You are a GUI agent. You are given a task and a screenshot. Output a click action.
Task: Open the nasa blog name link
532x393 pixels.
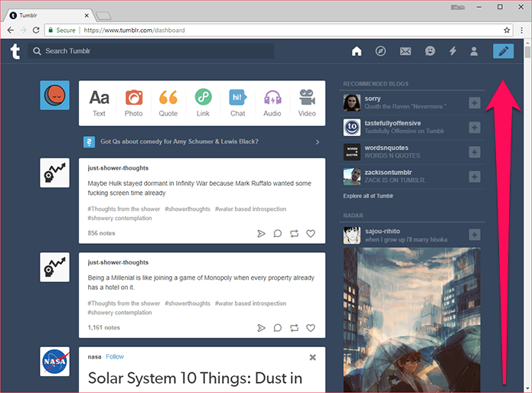pos(94,357)
